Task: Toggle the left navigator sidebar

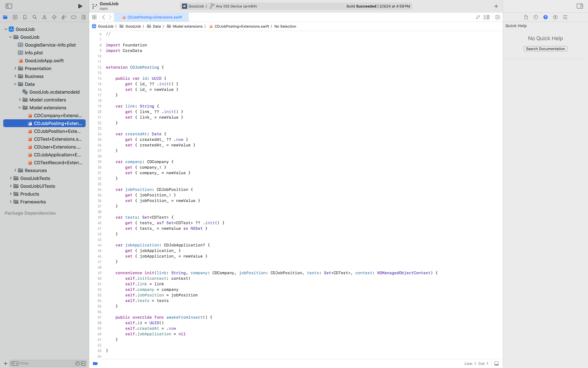Action: point(9,6)
